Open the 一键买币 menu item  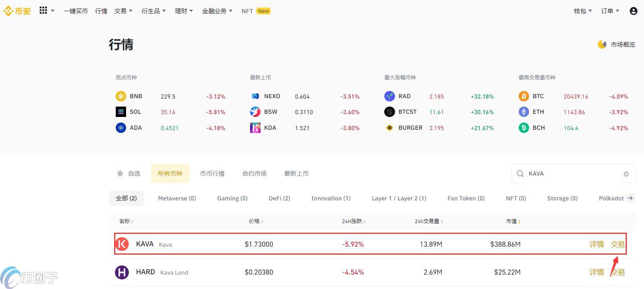point(75,11)
